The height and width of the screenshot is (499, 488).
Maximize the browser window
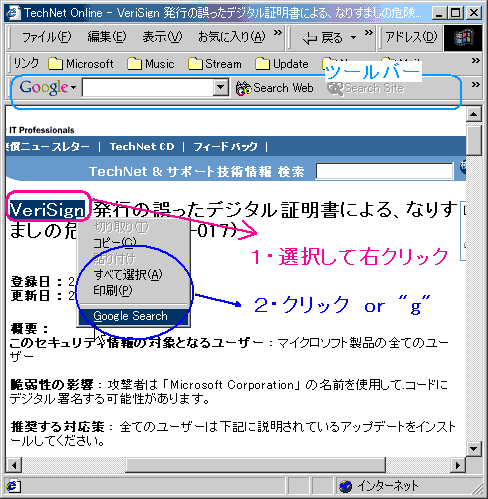tap(456, 13)
